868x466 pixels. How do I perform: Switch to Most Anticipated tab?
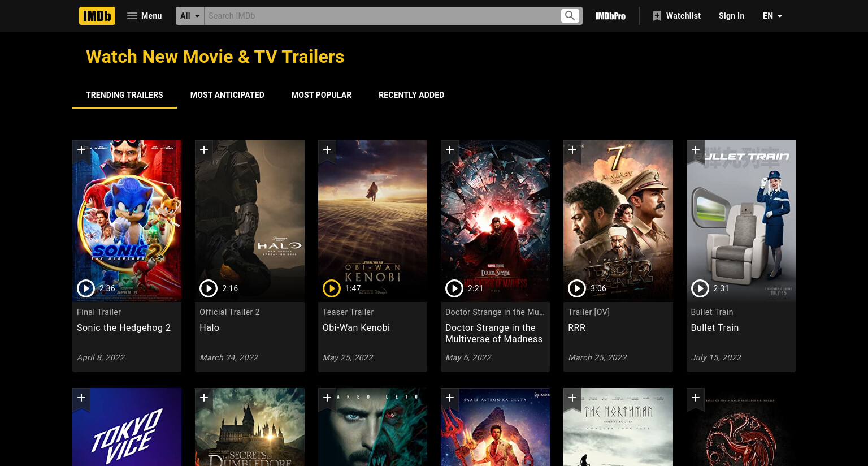coord(227,95)
